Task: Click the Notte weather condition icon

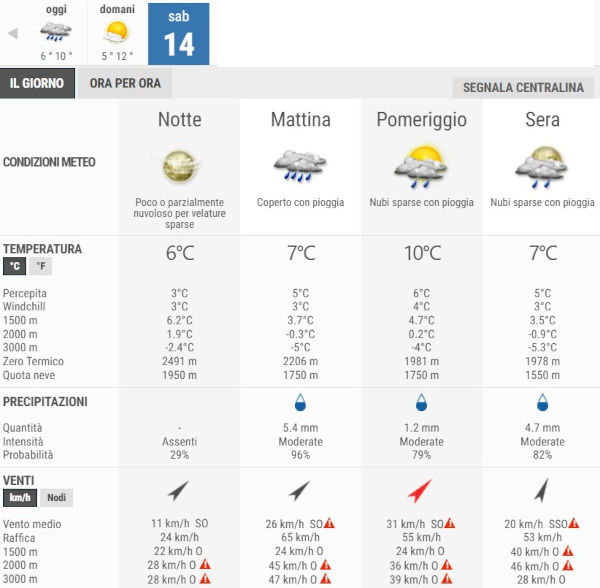Action: [x=180, y=166]
